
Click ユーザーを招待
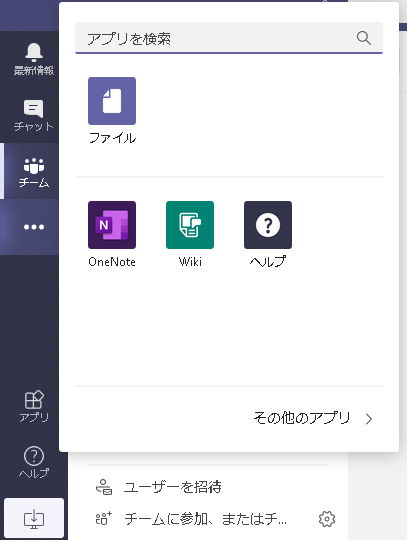[158, 487]
